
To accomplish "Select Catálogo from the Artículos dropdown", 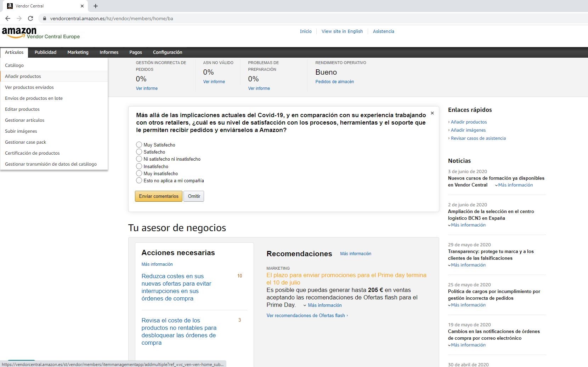I will 54,65.
